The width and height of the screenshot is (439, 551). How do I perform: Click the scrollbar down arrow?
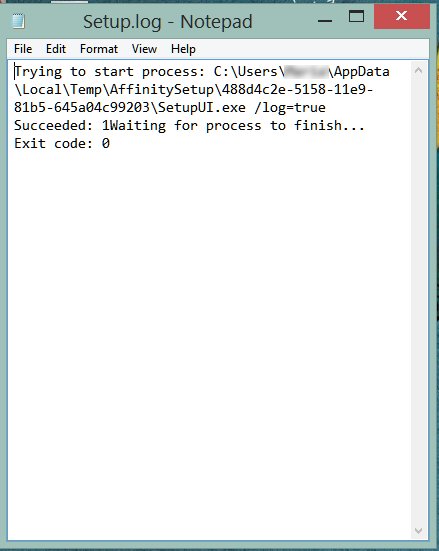click(x=418, y=530)
